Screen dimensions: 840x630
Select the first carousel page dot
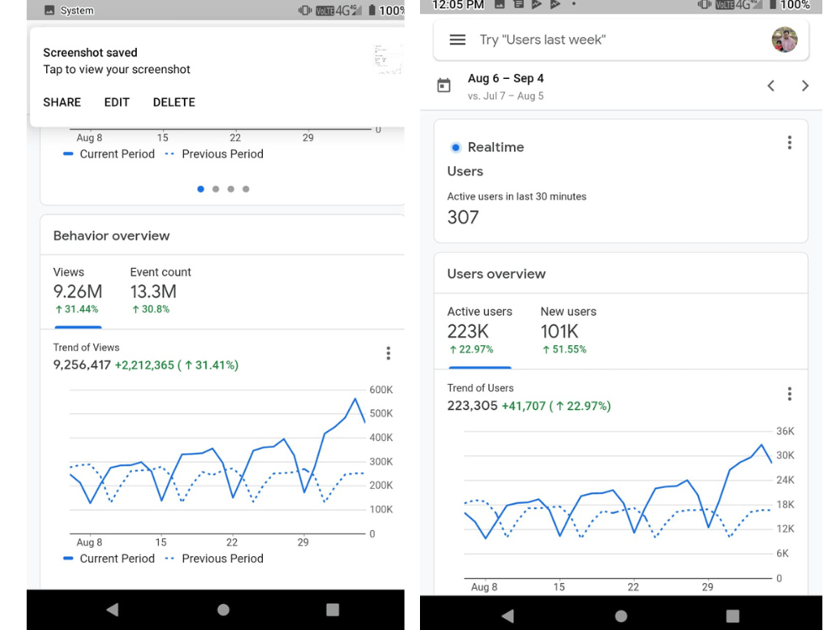201,189
